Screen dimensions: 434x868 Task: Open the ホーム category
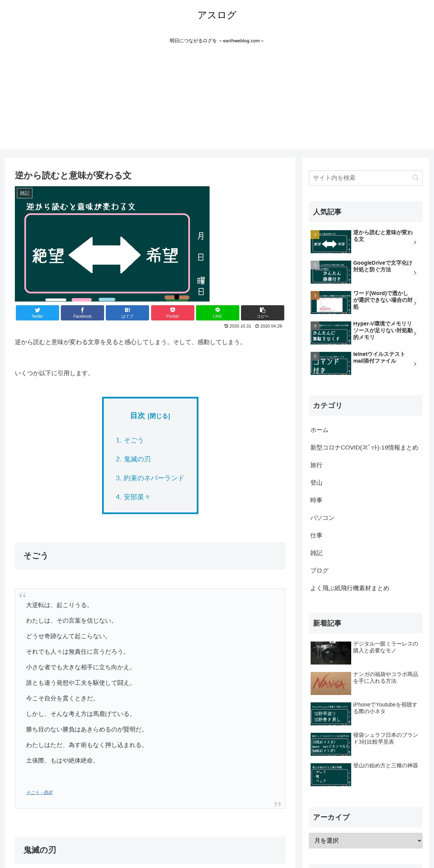coord(319,430)
